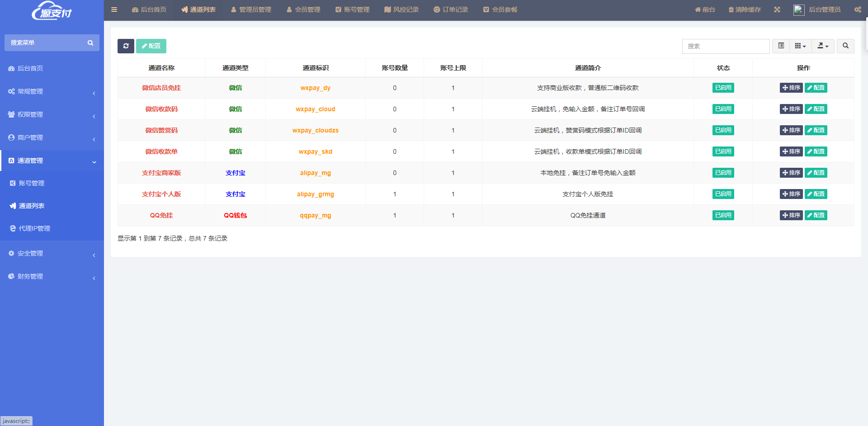
Task: Open the 会员管理 top tab
Action: coord(303,9)
